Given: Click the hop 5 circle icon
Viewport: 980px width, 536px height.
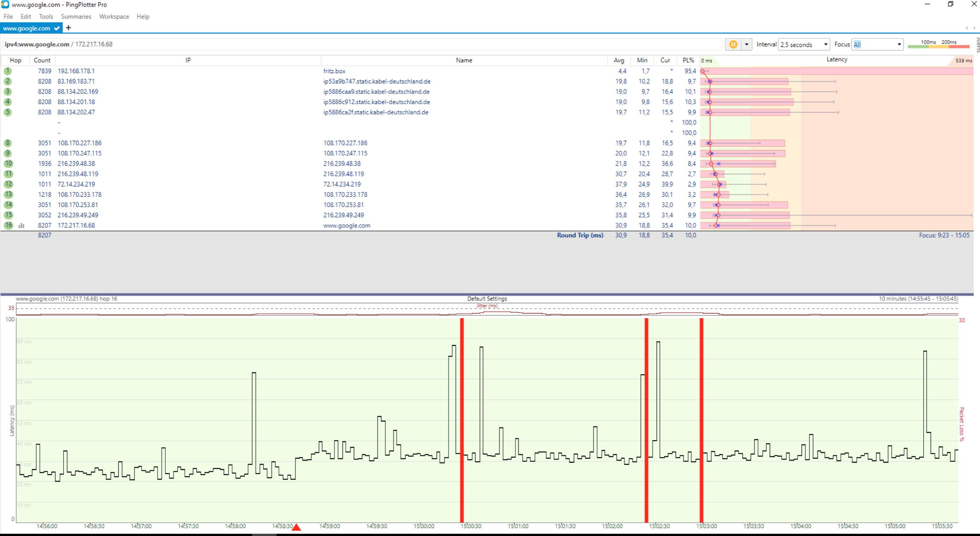Looking at the screenshot, I should pos(8,112).
